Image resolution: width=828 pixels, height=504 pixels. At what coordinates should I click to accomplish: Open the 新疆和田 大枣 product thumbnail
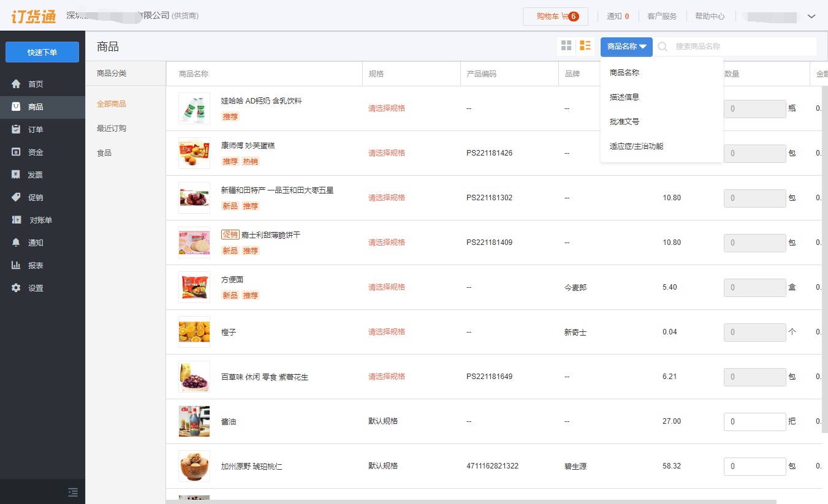tap(194, 198)
